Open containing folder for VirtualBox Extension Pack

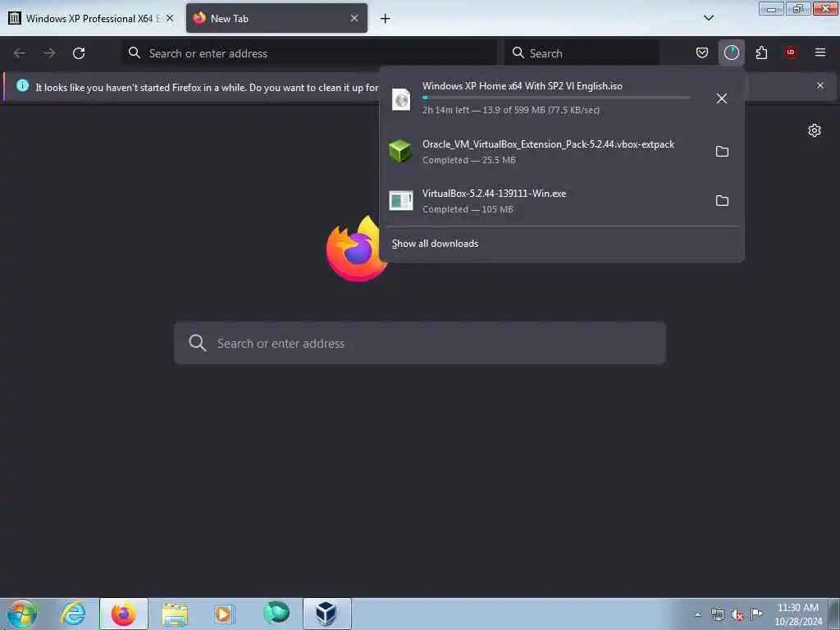click(722, 152)
